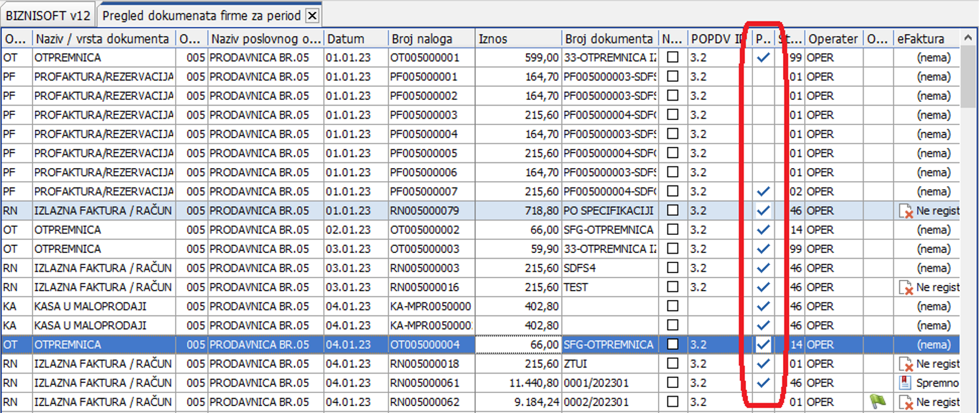Select order number PF005000006
980x413 pixels.
[425, 172]
